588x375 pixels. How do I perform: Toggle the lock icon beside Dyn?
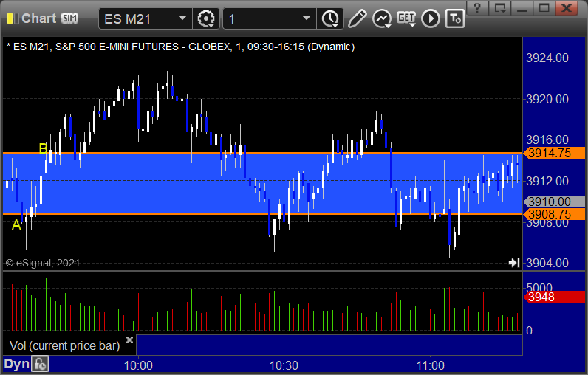[x=40, y=364]
